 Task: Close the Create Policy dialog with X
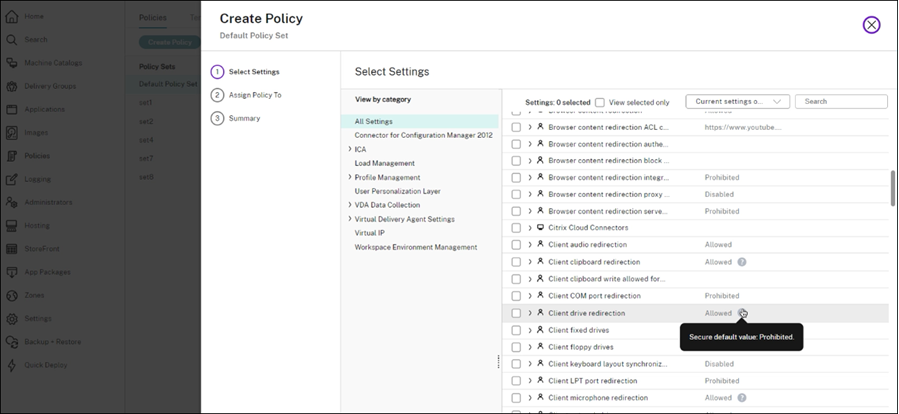[871, 25]
